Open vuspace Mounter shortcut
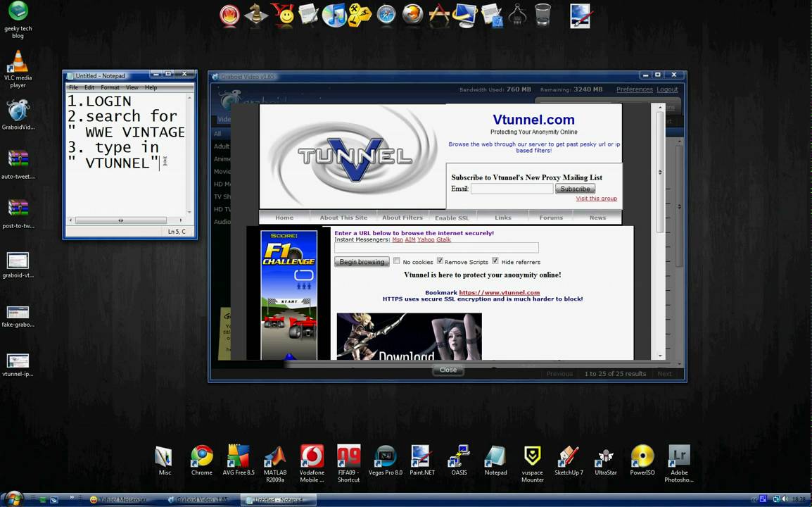 (x=533, y=463)
